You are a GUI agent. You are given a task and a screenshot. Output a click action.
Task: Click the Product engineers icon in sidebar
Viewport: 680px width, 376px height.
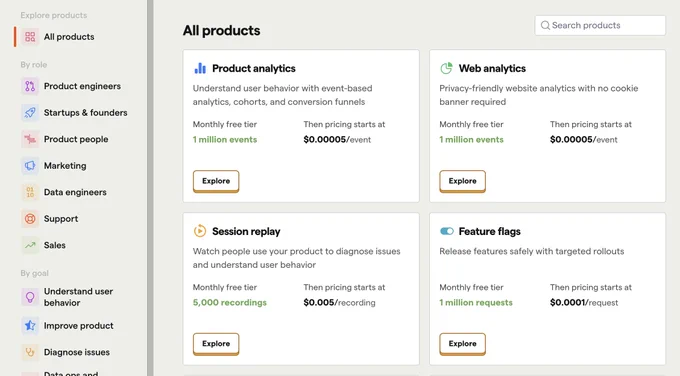(x=30, y=86)
